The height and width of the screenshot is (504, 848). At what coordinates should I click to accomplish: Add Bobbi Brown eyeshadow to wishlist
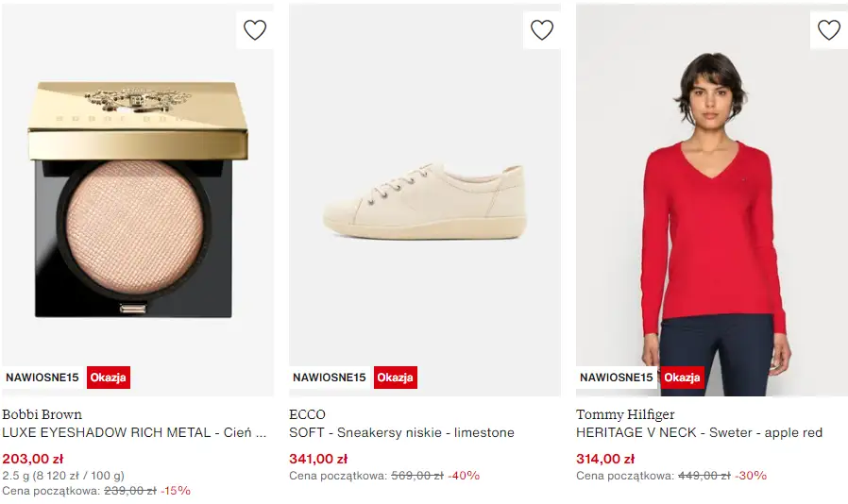click(x=255, y=30)
